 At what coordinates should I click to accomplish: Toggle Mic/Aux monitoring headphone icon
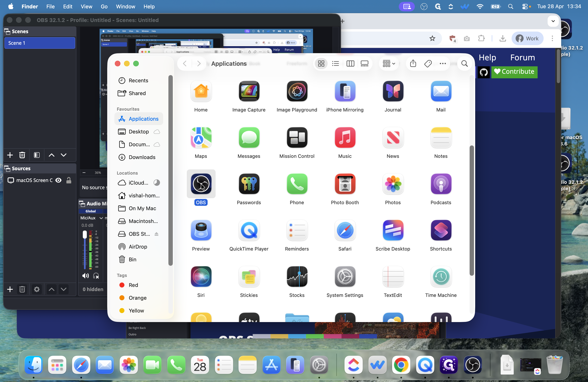coord(96,276)
